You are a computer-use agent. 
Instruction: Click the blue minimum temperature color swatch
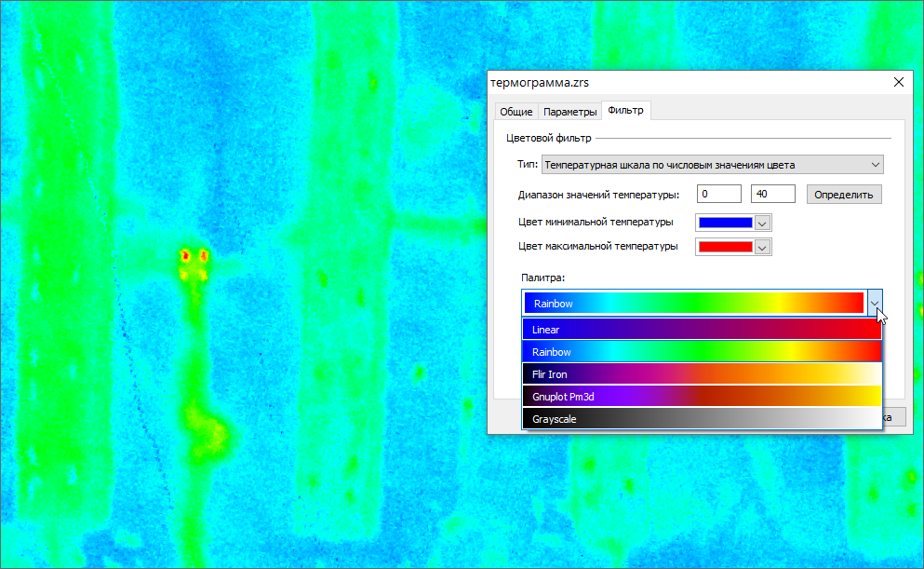coord(725,223)
